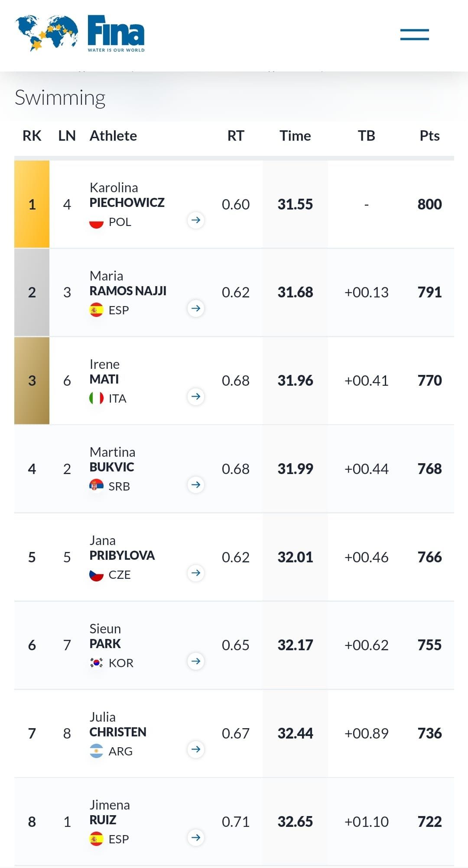
Task: Click the Time column header
Action: click(x=295, y=136)
